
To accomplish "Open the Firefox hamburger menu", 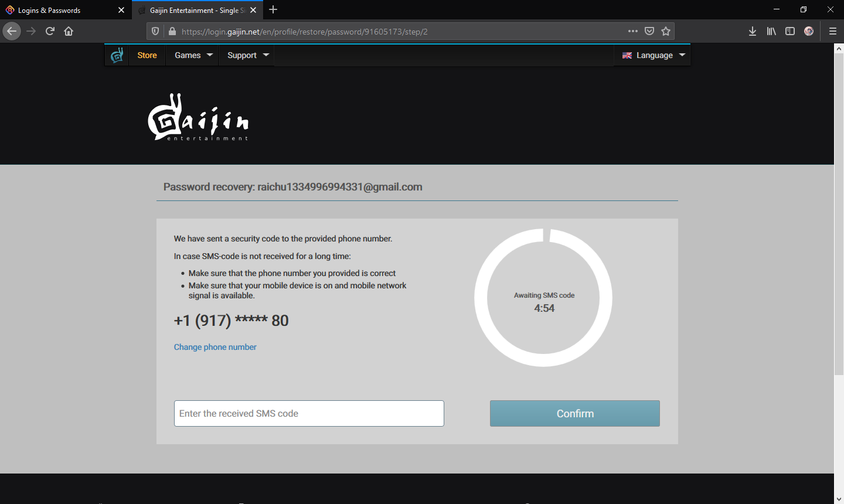I will point(832,31).
